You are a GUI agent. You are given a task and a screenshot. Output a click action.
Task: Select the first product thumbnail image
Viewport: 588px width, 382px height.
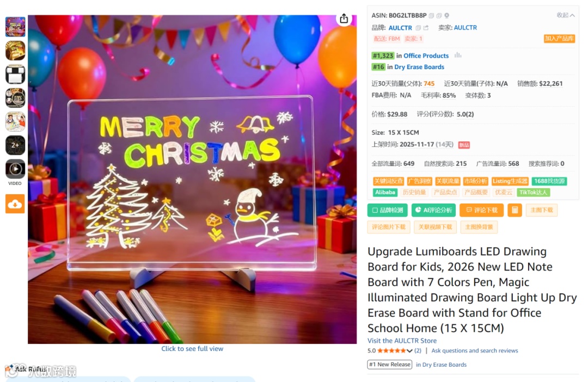[15, 27]
